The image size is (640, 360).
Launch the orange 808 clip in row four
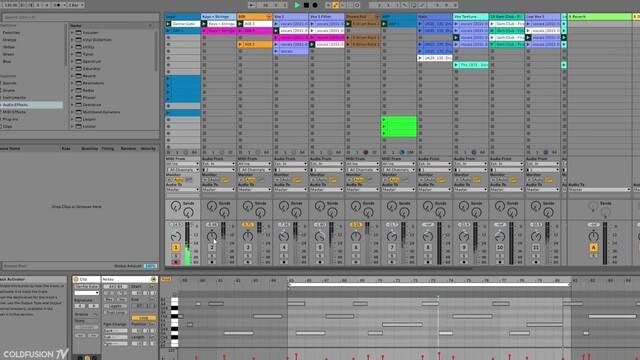tap(240, 44)
